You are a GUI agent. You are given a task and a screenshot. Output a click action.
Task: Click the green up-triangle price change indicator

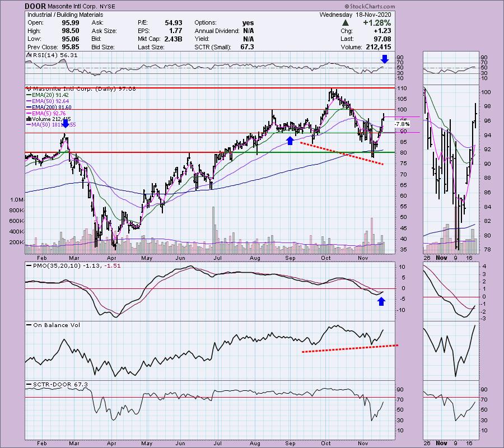click(346, 23)
